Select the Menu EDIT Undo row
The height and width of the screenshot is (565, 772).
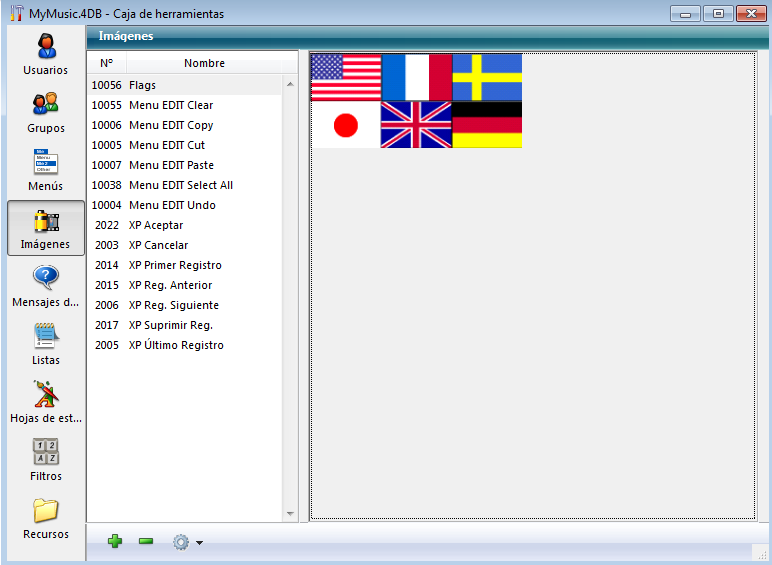tap(185, 205)
